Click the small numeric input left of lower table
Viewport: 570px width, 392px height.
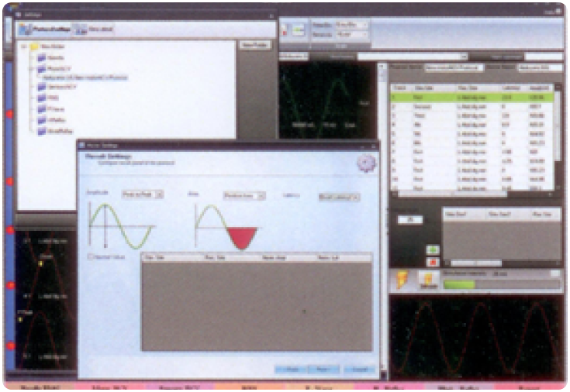tap(410, 219)
